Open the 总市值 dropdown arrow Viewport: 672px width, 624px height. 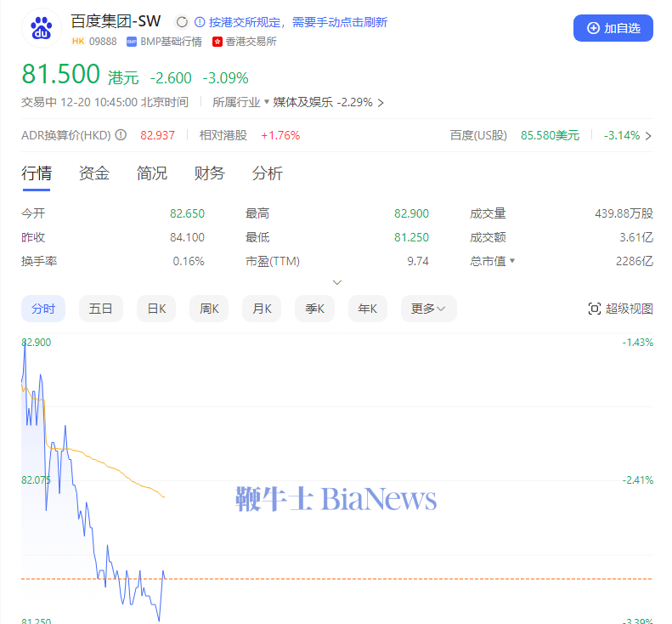[x=512, y=261]
